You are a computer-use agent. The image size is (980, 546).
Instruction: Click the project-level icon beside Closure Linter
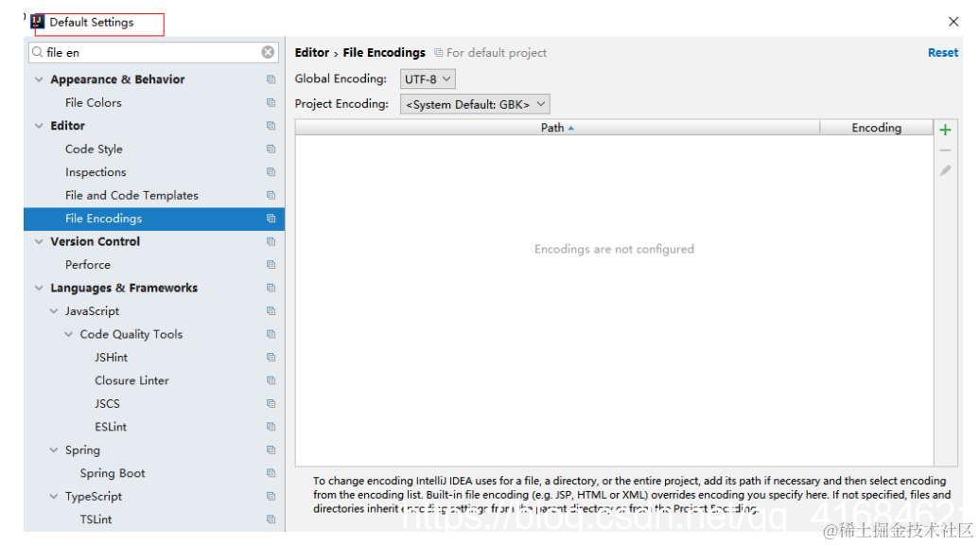[x=271, y=380]
